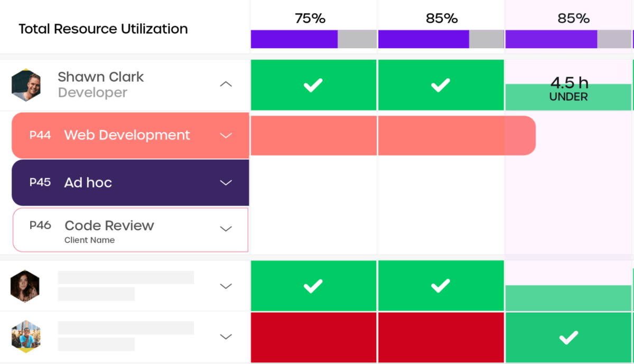Click second member's second green checkmark cell

pos(441,286)
